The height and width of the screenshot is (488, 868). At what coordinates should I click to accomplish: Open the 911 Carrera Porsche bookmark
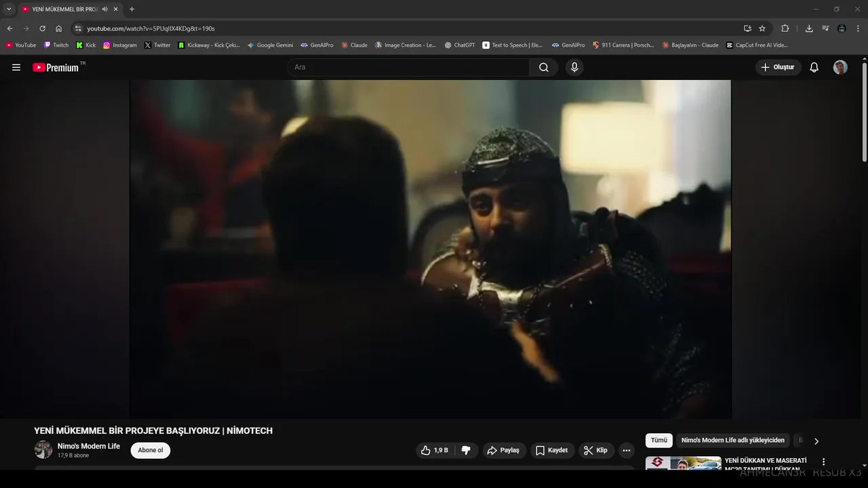tap(623, 45)
